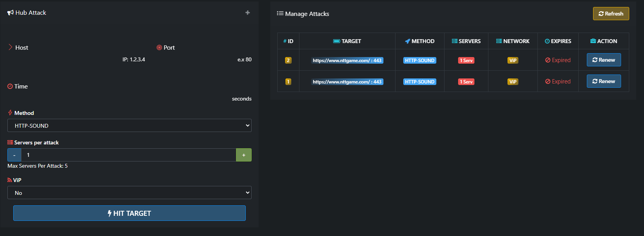Click the briefcase icon in the ACTION column header
The image size is (644, 236).
click(593, 41)
